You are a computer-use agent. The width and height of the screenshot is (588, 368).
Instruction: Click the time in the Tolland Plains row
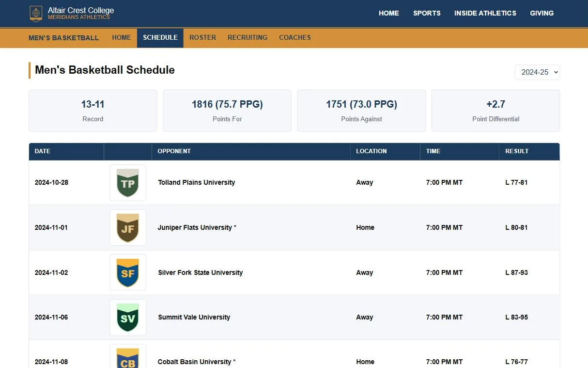444,183
